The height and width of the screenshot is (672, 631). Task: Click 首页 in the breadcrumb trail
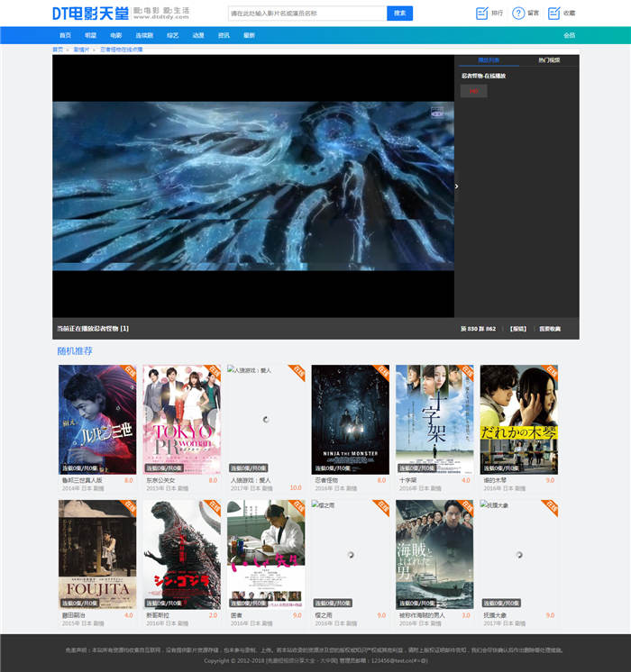[x=58, y=50]
